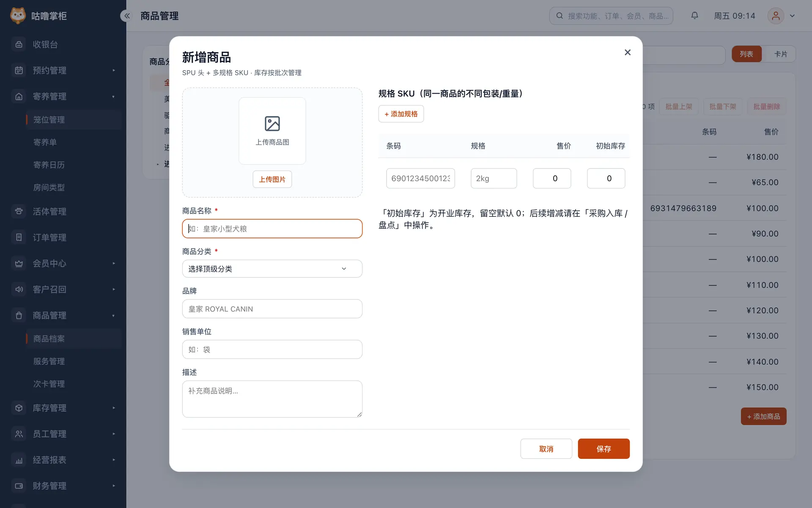Viewport: 812px width, 508px height.
Task: Click the 批量上架 button
Action: 679,107
